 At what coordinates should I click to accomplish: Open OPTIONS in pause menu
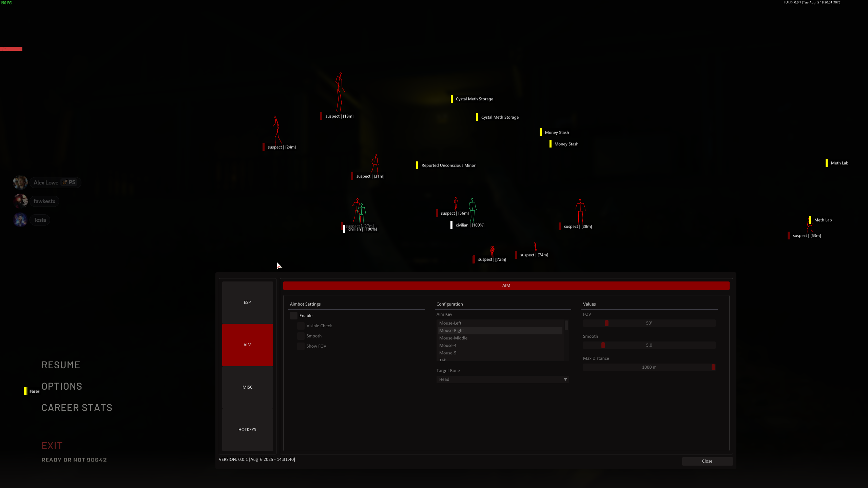click(62, 386)
